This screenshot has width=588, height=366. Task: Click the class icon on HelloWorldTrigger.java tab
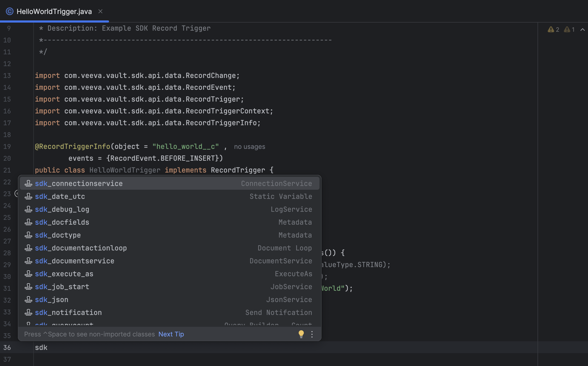[x=10, y=11]
